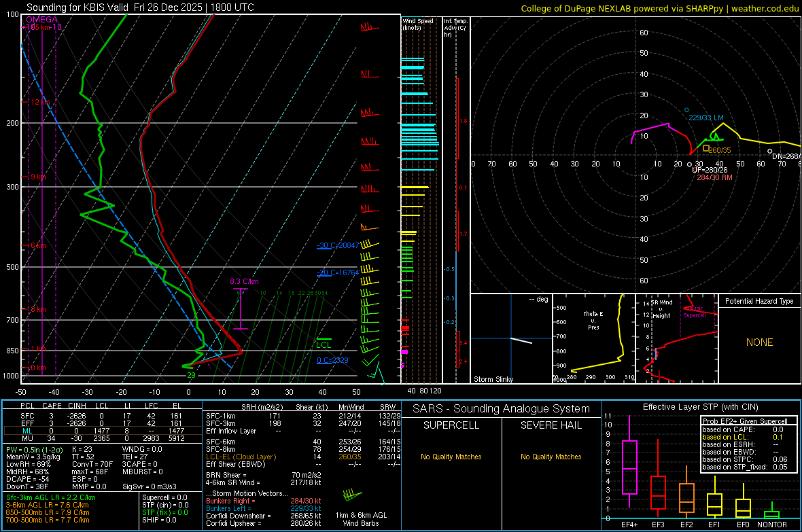The width and height of the screenshot is (802, 532).
Task: Click the CAPE column header
Action: 52,406
